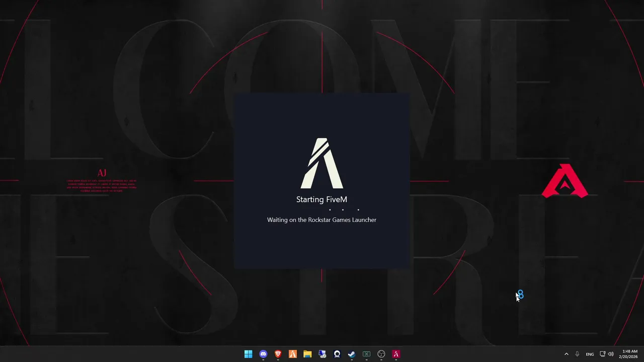Click the microphone tray icon
The height and width of the screenshot is (362, 644).
tap(577, 354)
